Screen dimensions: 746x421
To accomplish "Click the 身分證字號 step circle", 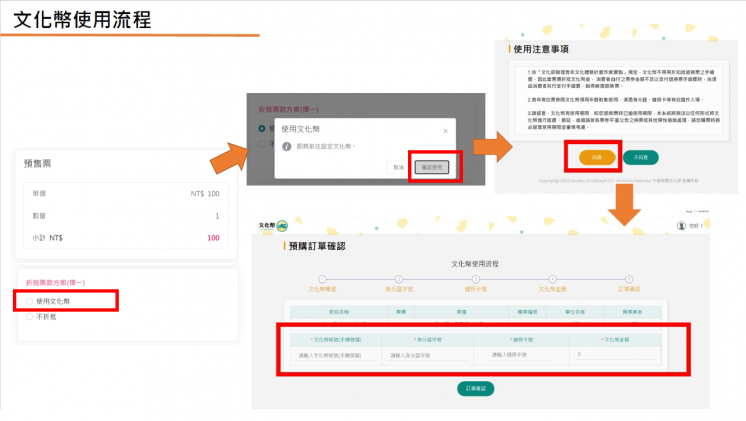I will (x=399, y=277).
